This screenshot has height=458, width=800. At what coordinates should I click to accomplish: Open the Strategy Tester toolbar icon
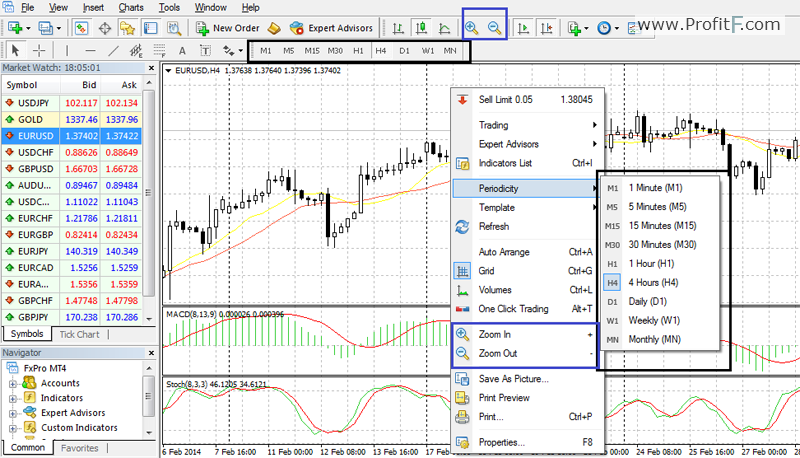coord(174,28)
